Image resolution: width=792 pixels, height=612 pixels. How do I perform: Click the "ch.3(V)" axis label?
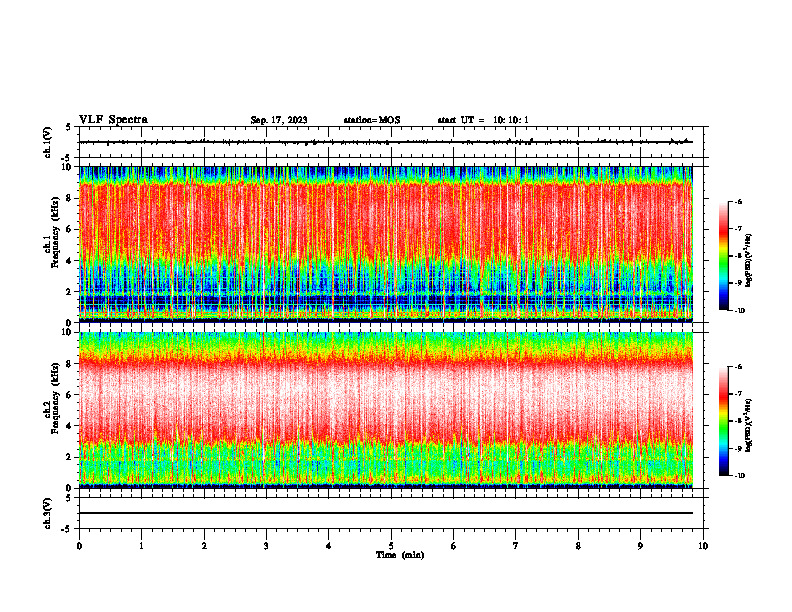47,513
